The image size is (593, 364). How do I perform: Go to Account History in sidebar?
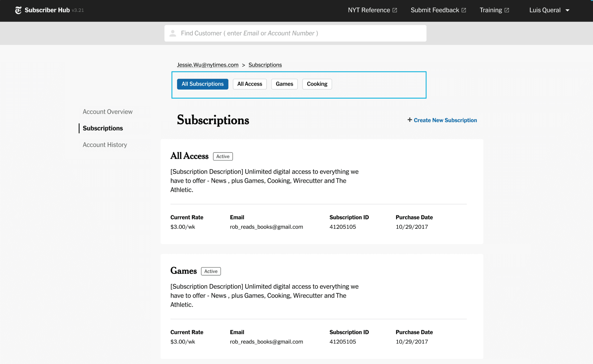(105, 145)
